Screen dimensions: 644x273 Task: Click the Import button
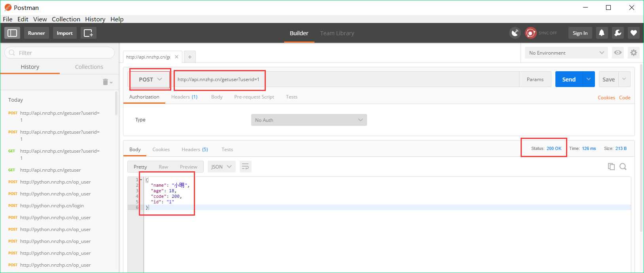click(x=64, y=33)
